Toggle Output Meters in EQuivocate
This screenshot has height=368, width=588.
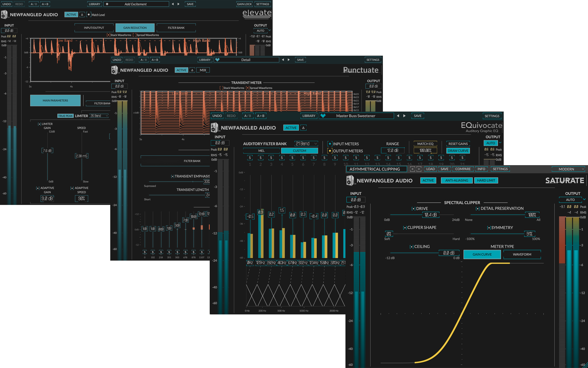click(330, 151)
